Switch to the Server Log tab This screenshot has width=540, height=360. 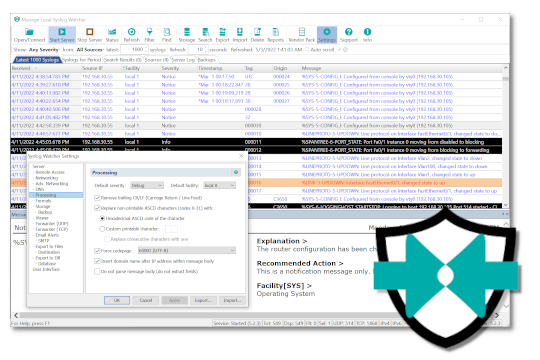pyautogui.click(x=183, y=60)
